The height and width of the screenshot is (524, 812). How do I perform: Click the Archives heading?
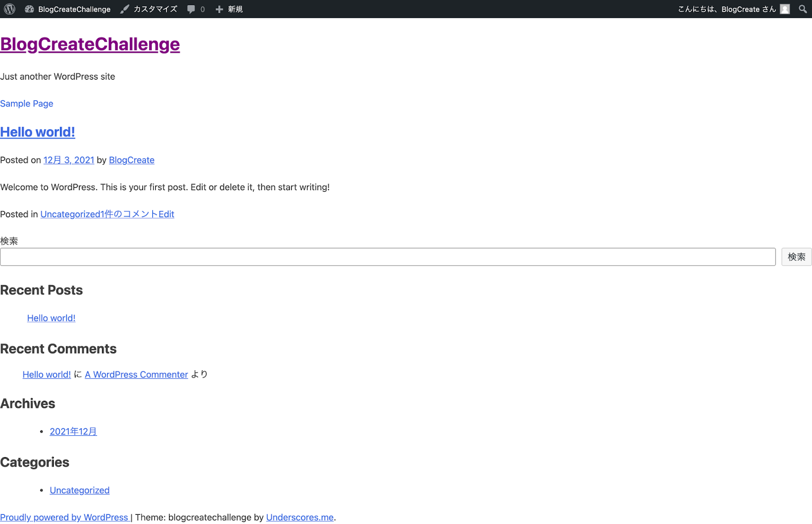(x=27, y=403)
